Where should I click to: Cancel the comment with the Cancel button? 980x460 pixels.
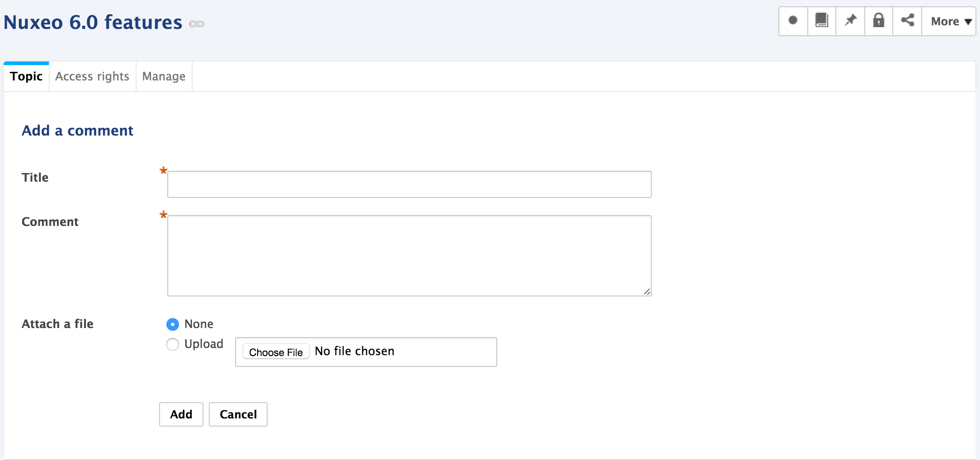coord(238,414)
